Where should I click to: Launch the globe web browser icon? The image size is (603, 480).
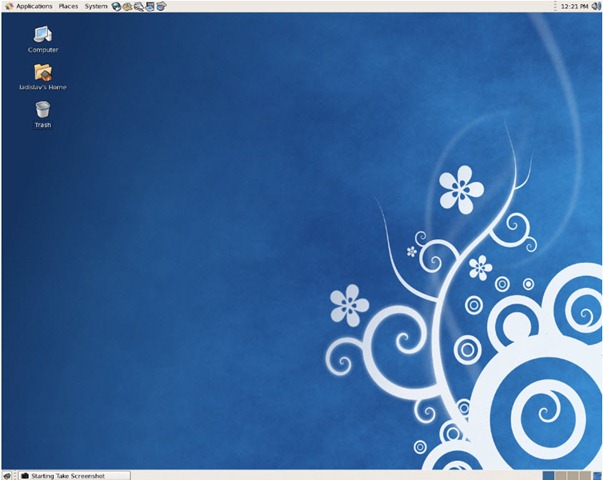[116, 6]
